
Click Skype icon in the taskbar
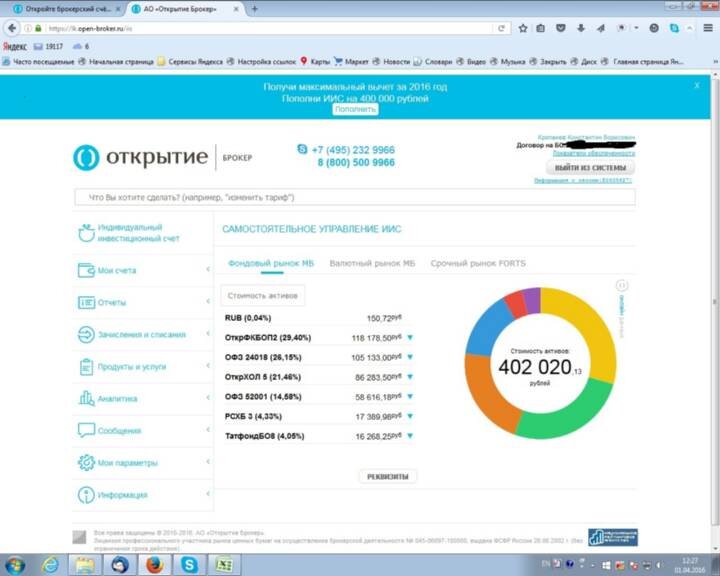click(189, 565)
